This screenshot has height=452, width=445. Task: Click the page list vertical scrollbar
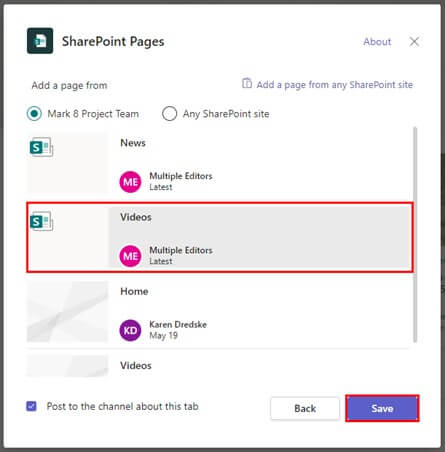(415, 235)
